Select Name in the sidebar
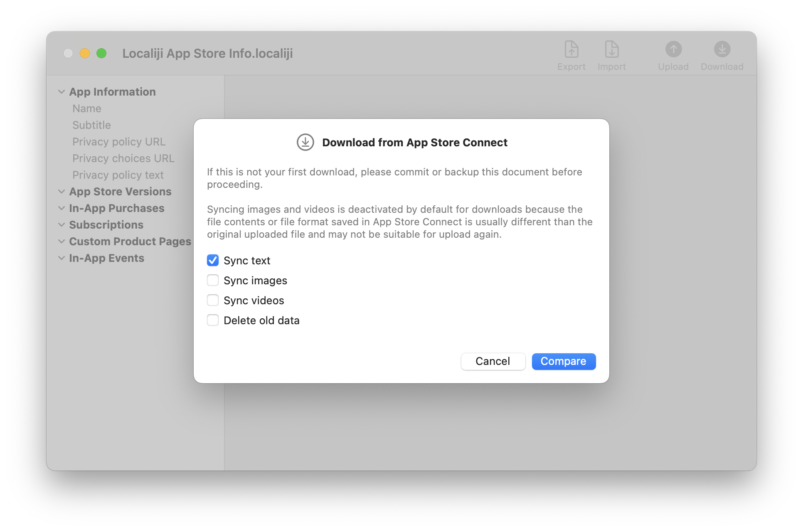The height and width of the screenshot is (532, 803). pos(87,108)
